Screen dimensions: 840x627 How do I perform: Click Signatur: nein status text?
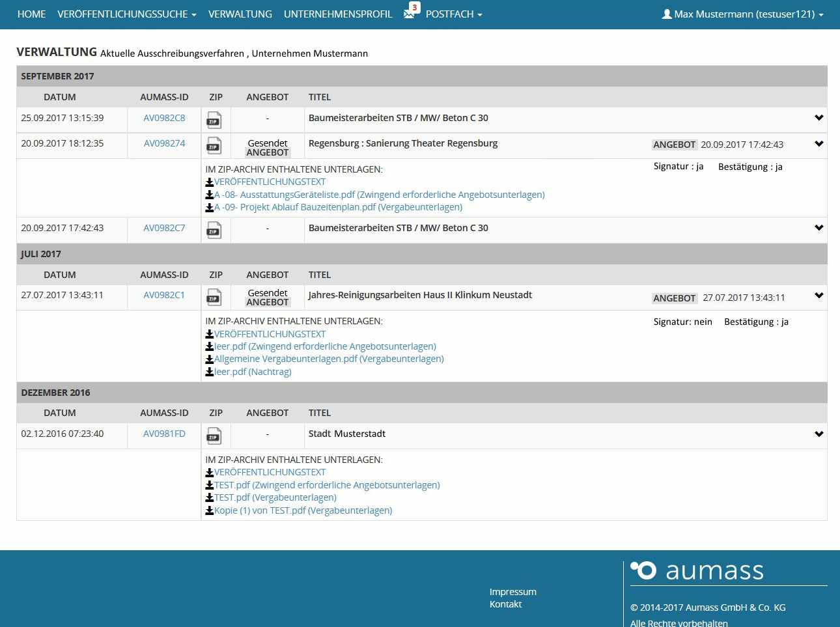[683, 322]
